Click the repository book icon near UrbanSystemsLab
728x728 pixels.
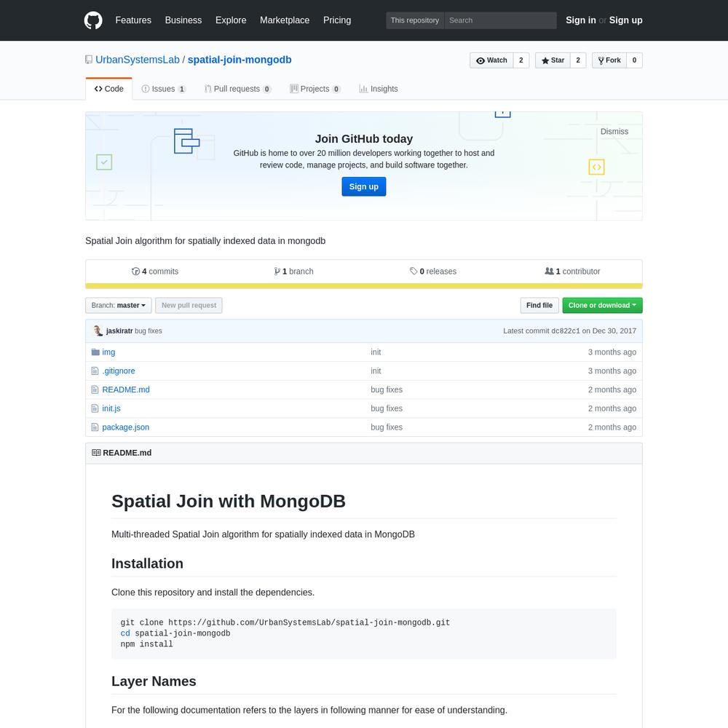[89, 60]
